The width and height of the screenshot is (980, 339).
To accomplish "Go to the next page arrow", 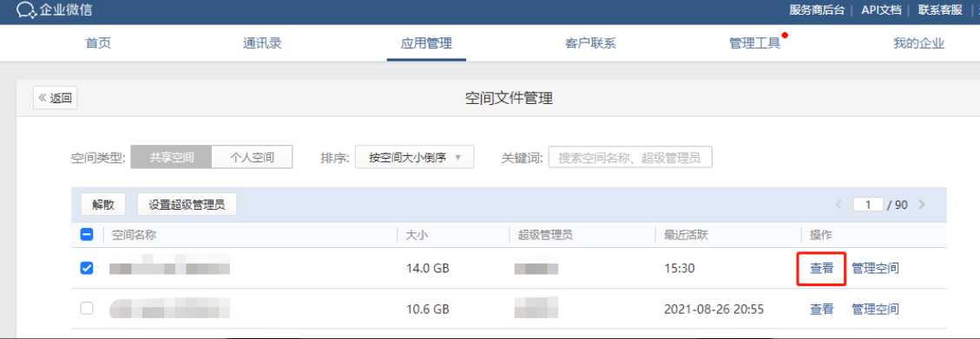I will [922, 205].
